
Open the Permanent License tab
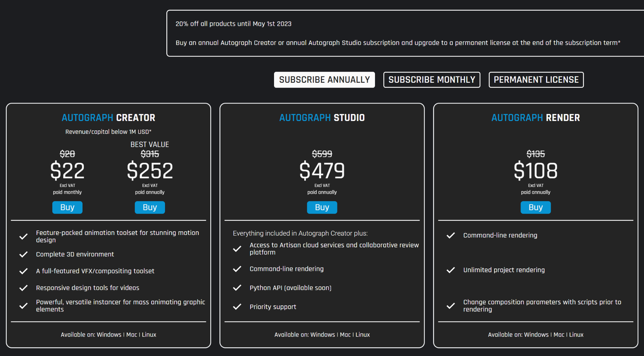pyautogui.click(x=536, y=80)
